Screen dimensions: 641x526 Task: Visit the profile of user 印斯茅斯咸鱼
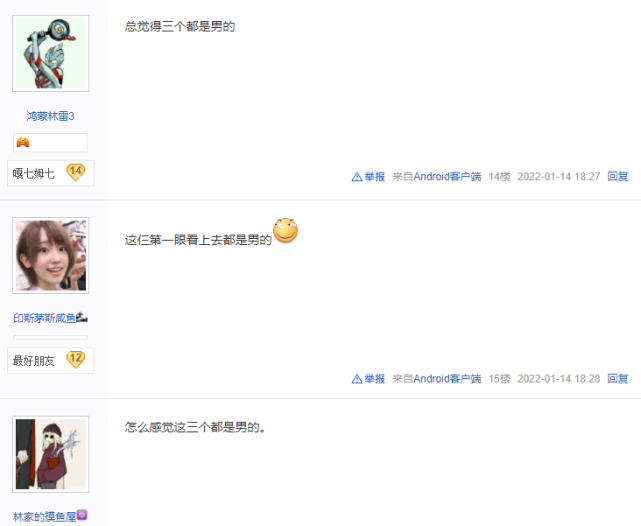point(45,318)
